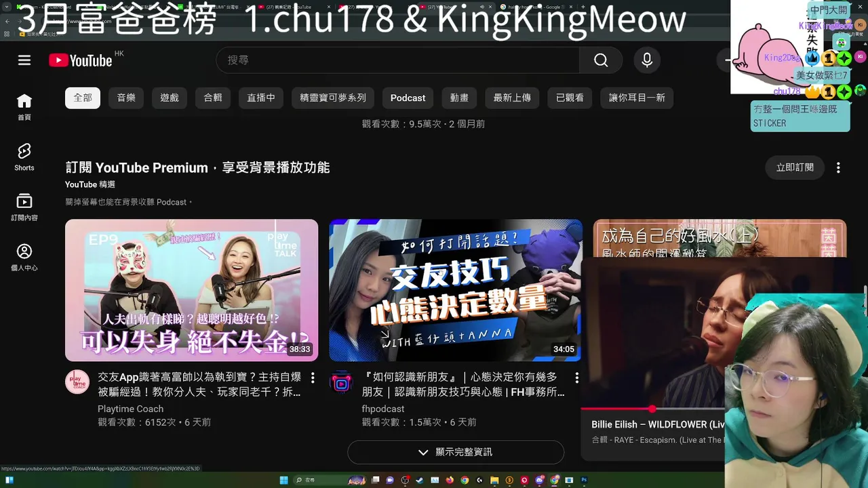This screenshot has height=488, width=868.
Task: Select the 直播中 filter chip
Action: 261,98
